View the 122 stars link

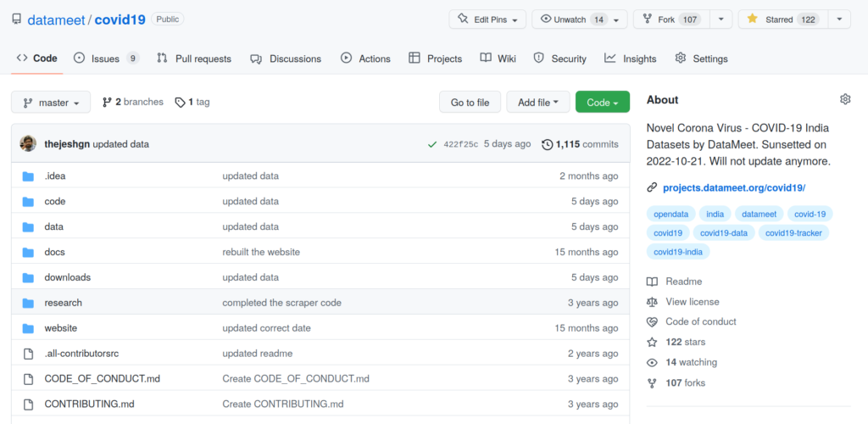[x=676, y=342]
